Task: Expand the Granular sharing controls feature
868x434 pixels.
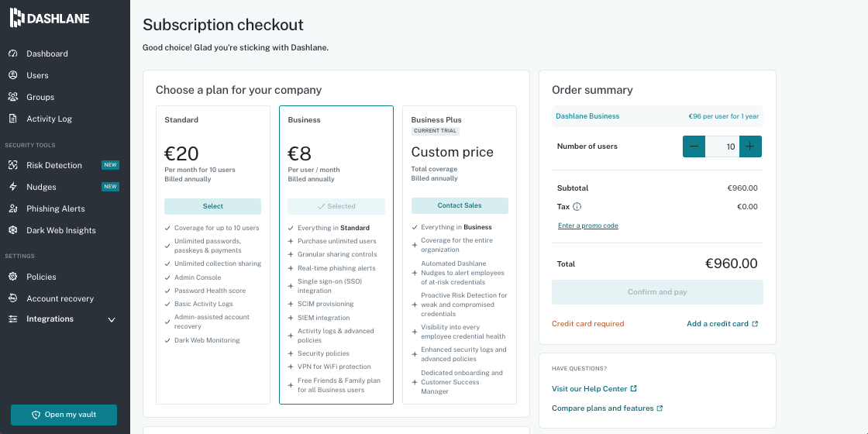Action: point(291,254)
